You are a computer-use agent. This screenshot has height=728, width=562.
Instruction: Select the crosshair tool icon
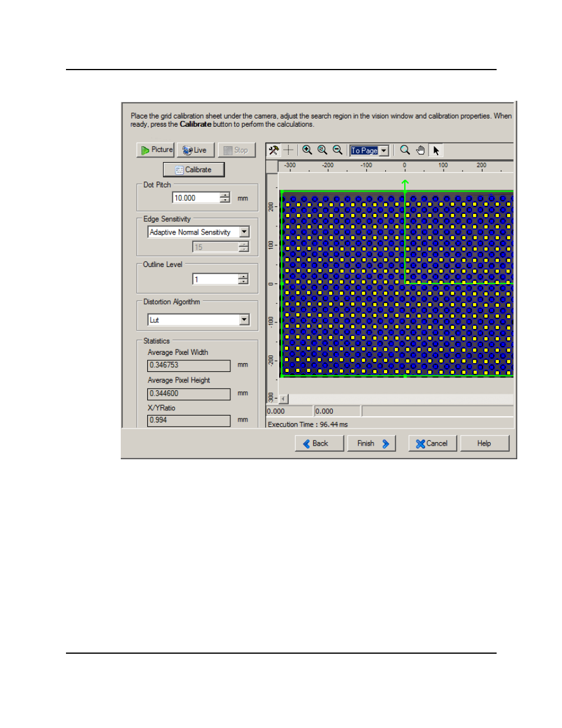coord(288,150)
